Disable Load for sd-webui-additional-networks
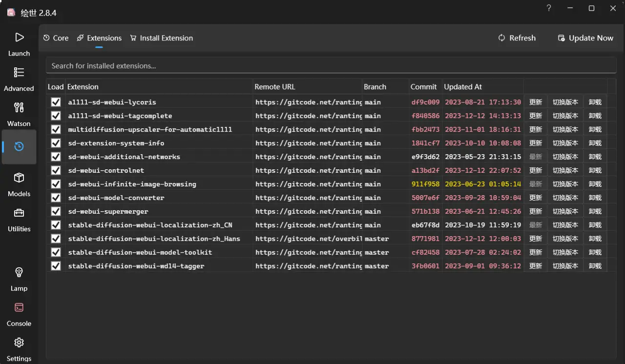 click(56, 157)
